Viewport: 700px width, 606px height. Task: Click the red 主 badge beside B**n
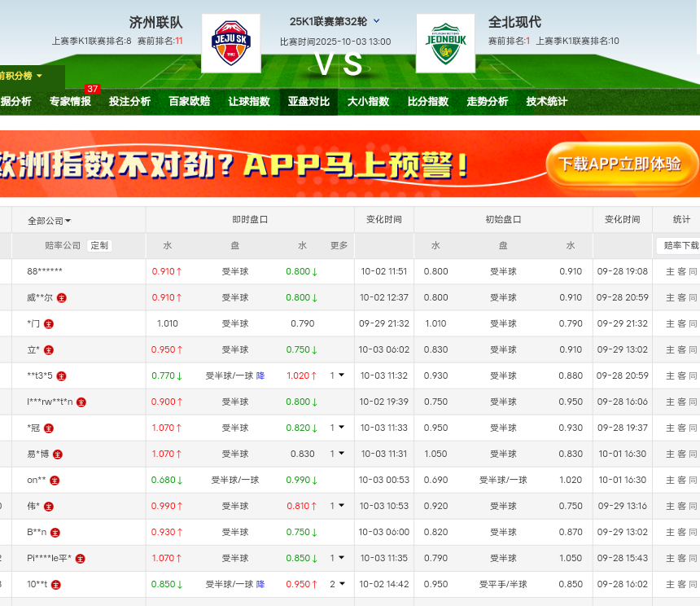tap(55, 533)
